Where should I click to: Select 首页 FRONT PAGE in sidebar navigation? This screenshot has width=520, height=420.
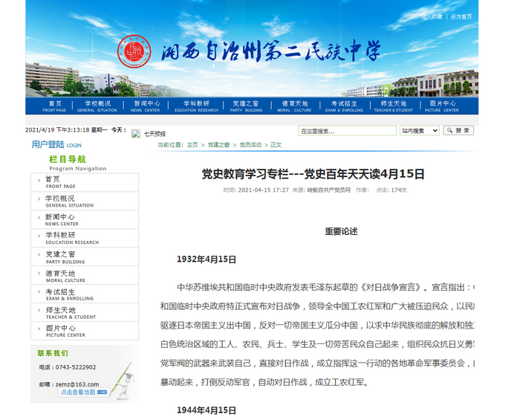[x=85, y=182]
